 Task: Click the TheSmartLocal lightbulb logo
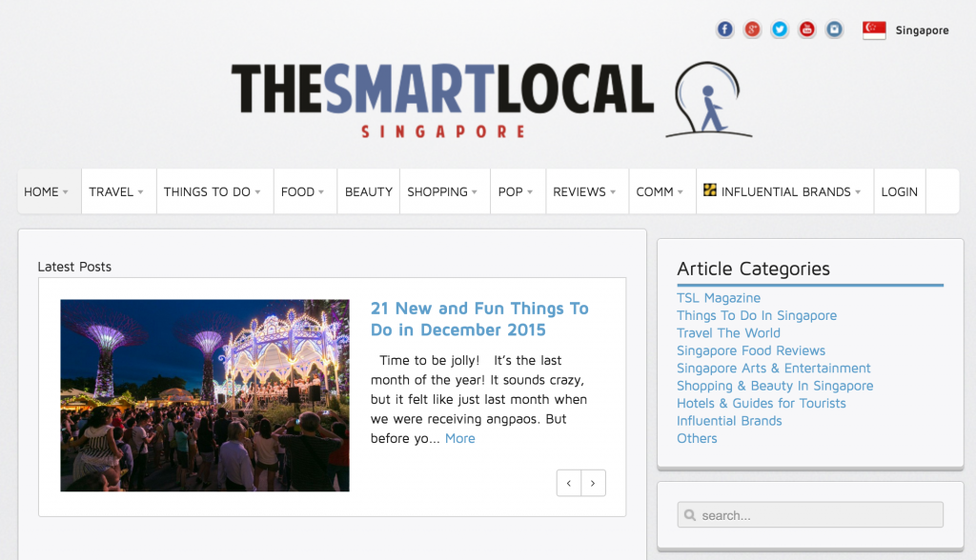[708, 100]
